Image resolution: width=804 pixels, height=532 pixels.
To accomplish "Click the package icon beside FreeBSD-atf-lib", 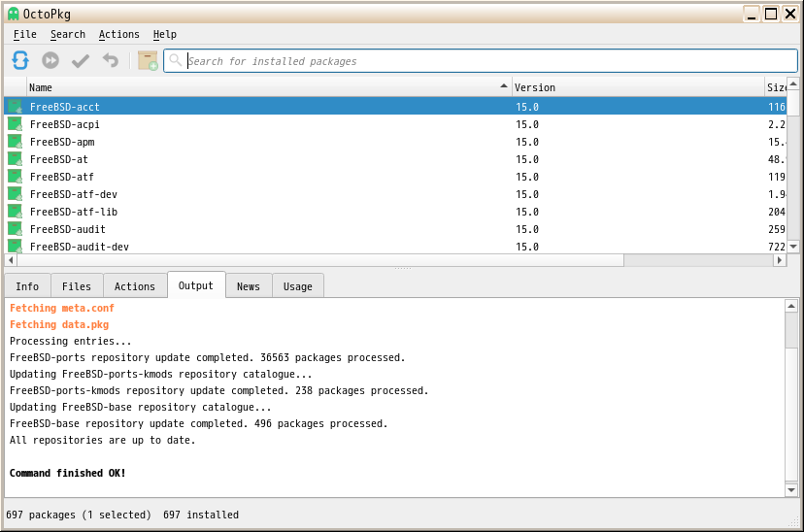I will tap(16, 212).
